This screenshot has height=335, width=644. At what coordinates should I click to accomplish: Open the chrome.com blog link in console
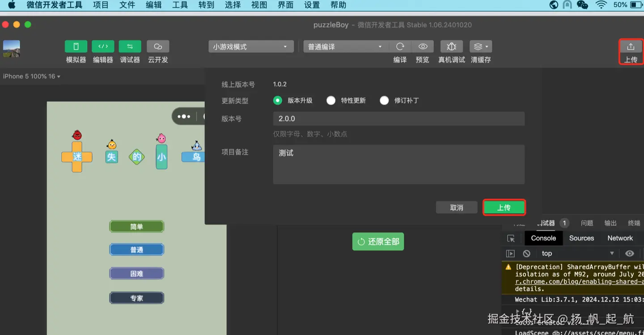coord(580,282)
